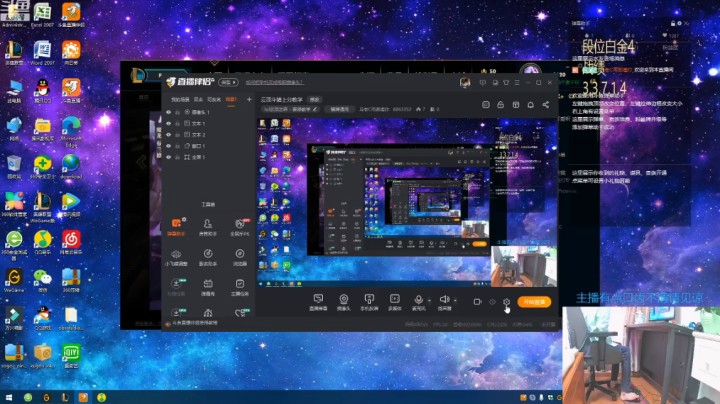Open the Tencent QQ penguin desktop icon
The width and height of the screenshot is (720, 404).
42,90
